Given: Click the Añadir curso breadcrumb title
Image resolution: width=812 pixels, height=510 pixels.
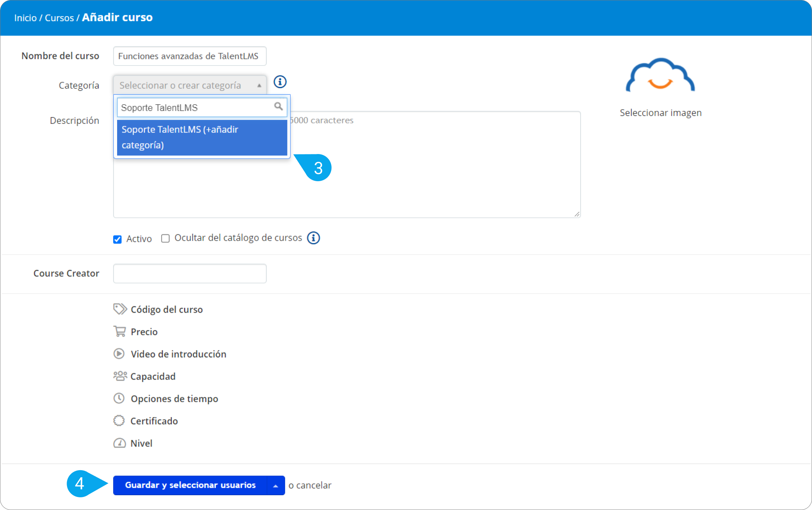Looking at the screenshot, I should coord(117,17).
